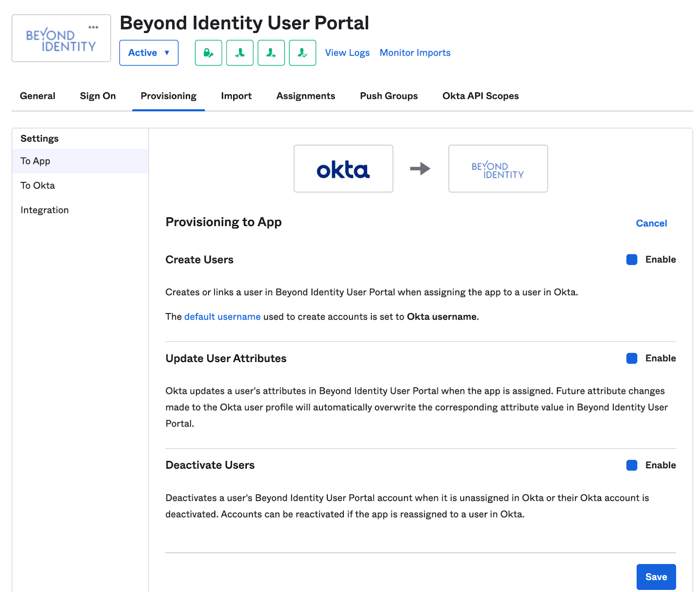
Task: Open the Push Groups tab
Action: point(388,96)
